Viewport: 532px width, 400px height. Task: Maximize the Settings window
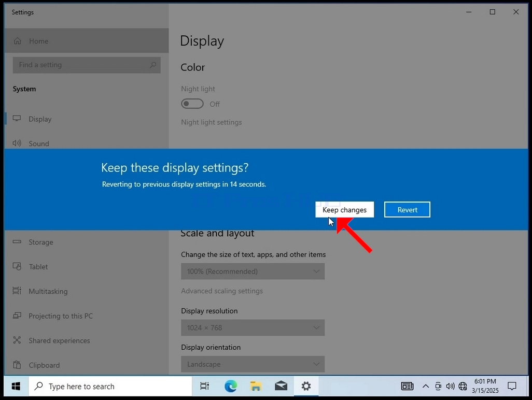point(492,12)
